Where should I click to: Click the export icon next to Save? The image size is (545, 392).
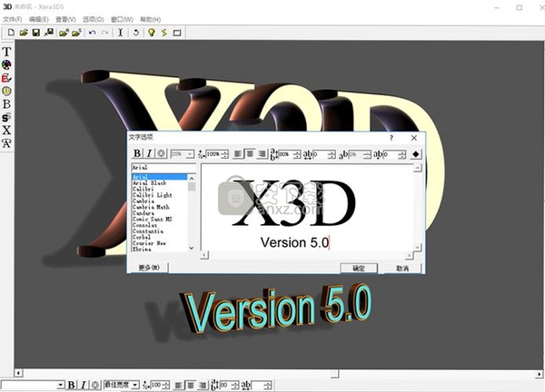(x=49, y=33)
